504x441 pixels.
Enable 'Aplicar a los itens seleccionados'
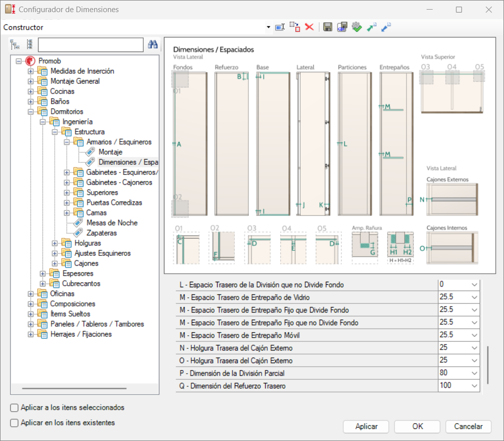tap(14, 407)
